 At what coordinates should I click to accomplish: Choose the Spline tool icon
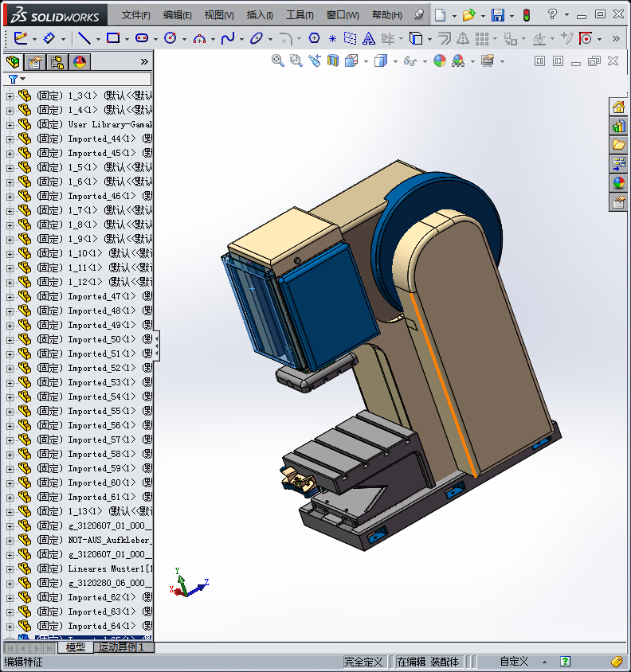pyautogui.click(x=227, y=38)
